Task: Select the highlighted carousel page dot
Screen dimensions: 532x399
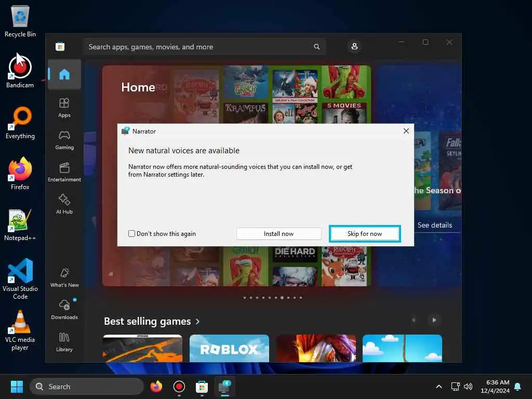Action: tap(282, 298)
